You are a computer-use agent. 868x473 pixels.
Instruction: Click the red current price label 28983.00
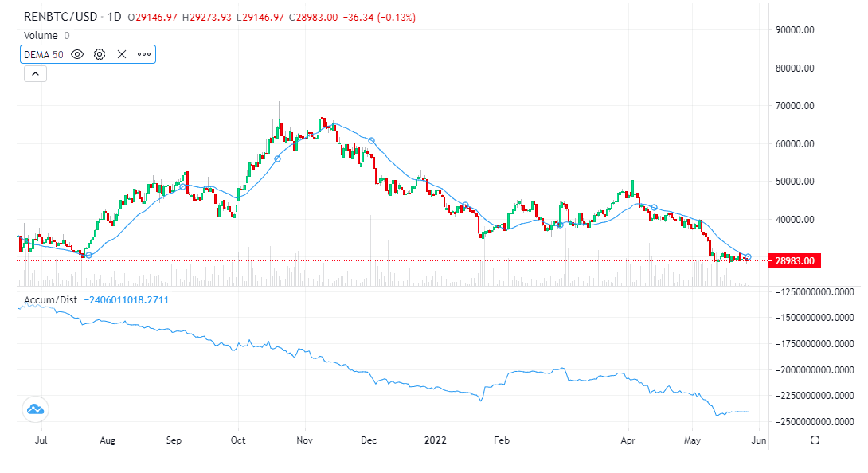(794, 260)
